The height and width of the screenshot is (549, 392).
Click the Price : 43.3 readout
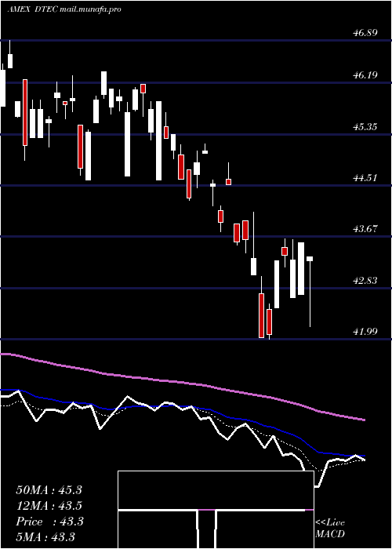pos(49,522)
